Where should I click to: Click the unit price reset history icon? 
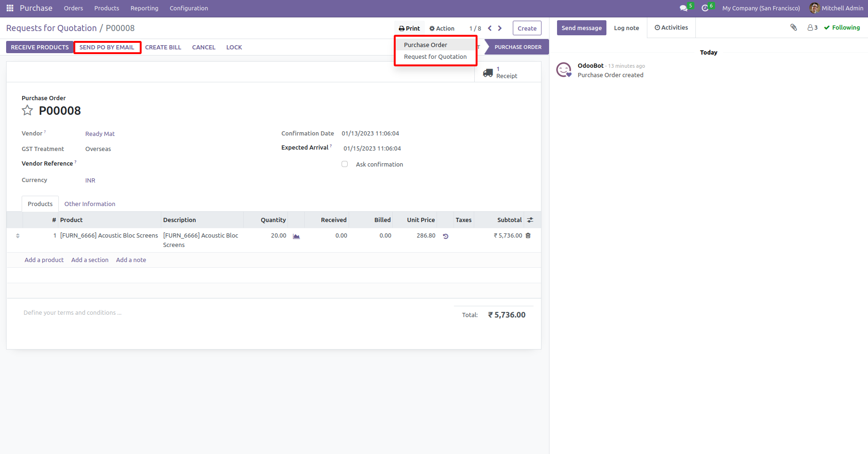(x=446, y=236)
